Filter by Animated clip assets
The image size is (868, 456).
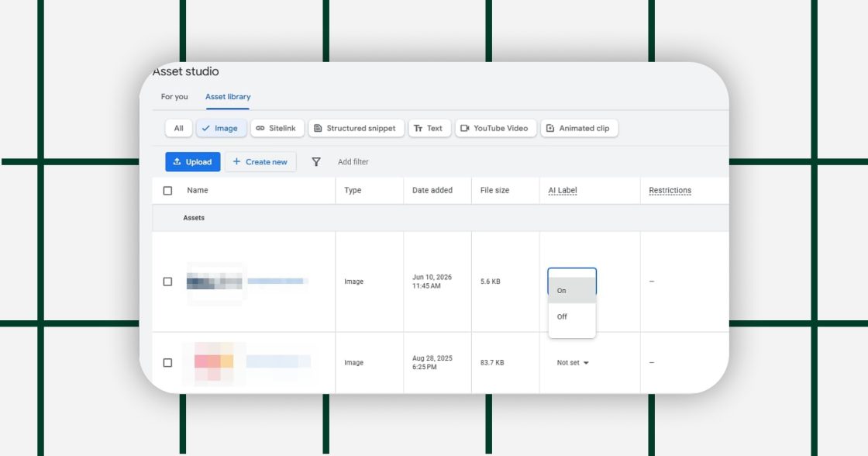tap(579, 128)
